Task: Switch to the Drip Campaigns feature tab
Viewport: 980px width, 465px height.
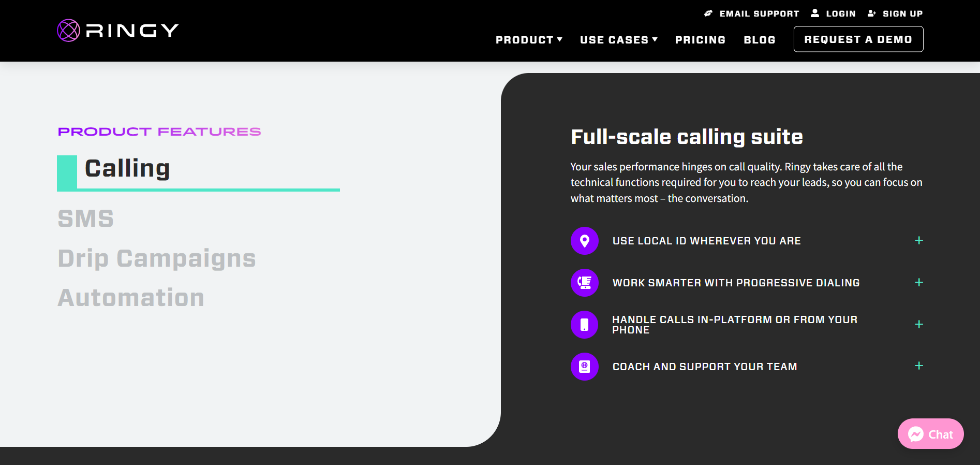Action: [x=157, y=258]
